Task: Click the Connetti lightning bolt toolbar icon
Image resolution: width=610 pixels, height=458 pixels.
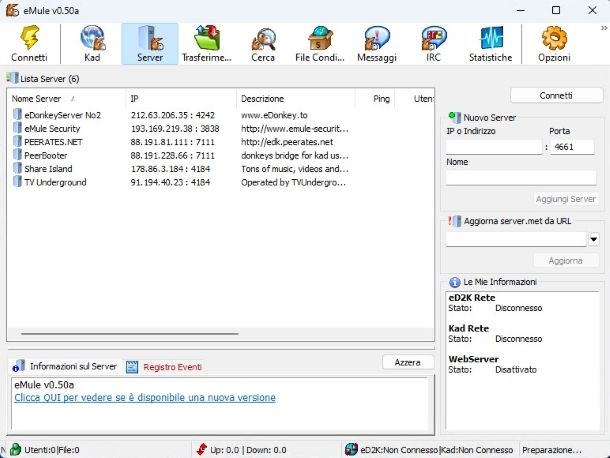Action: (30, 38)
